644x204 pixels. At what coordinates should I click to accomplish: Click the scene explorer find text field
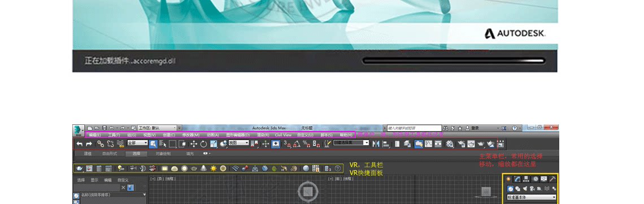[x=97, y=188]
